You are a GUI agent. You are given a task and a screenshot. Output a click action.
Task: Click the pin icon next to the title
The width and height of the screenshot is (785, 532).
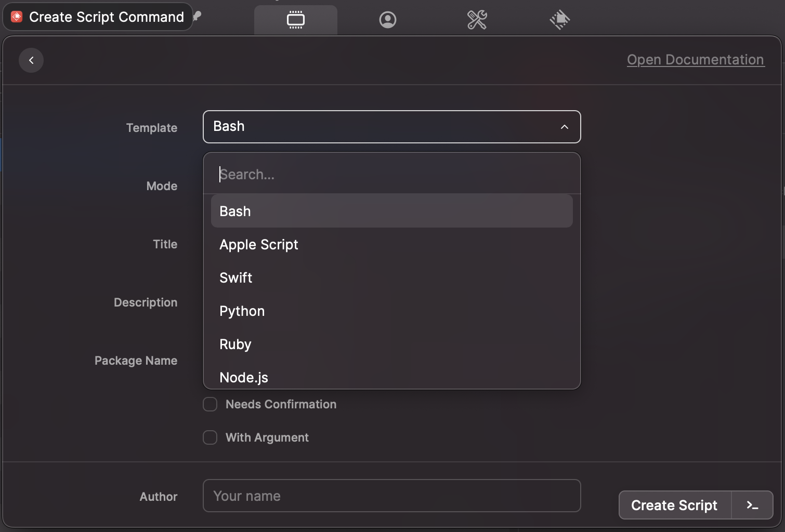click(x=197, y=16)
